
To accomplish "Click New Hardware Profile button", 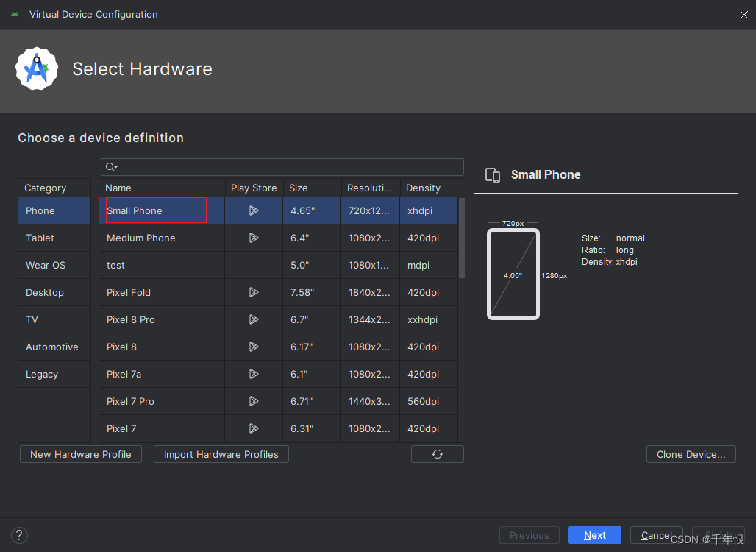I will (x=80, y=454).
